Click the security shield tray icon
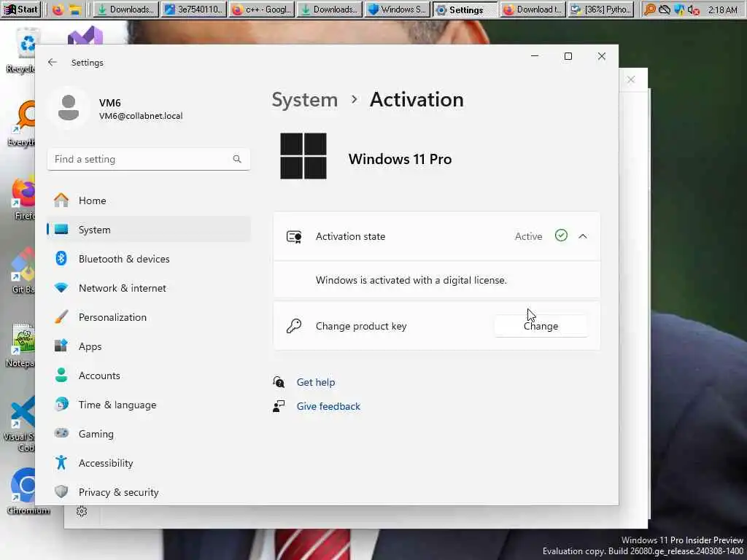747x560 pixels. click(x=679, y=9)
